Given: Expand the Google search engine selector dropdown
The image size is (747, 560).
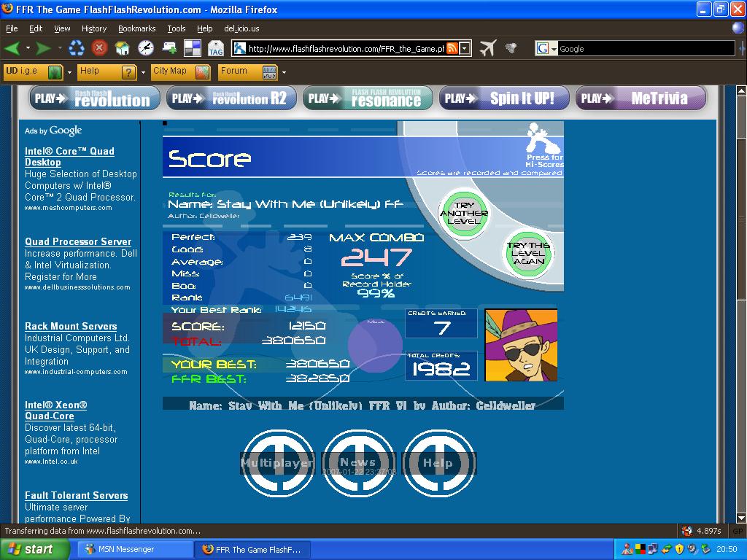Looking at the screenshot, I should [x=546, y=49].
